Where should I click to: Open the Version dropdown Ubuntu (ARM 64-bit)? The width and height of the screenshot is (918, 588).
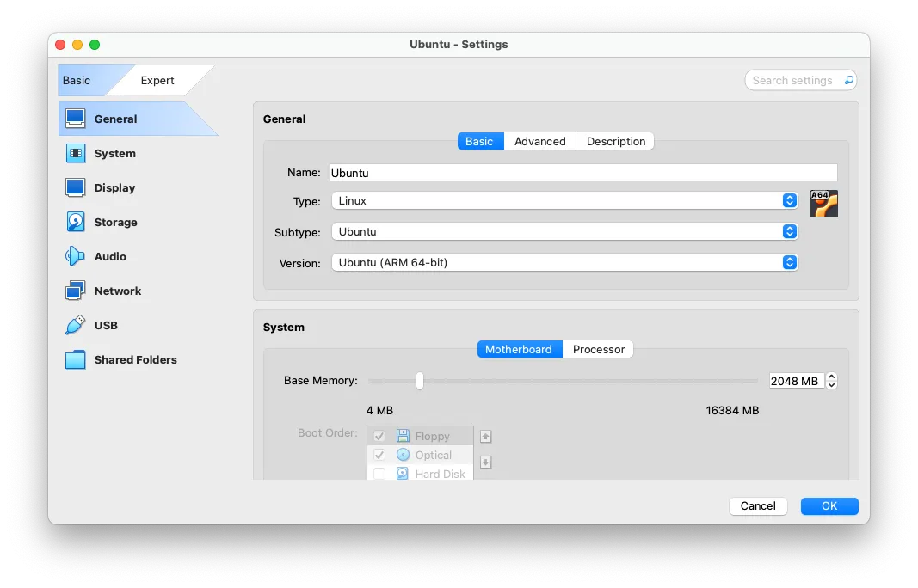(564, 263)
